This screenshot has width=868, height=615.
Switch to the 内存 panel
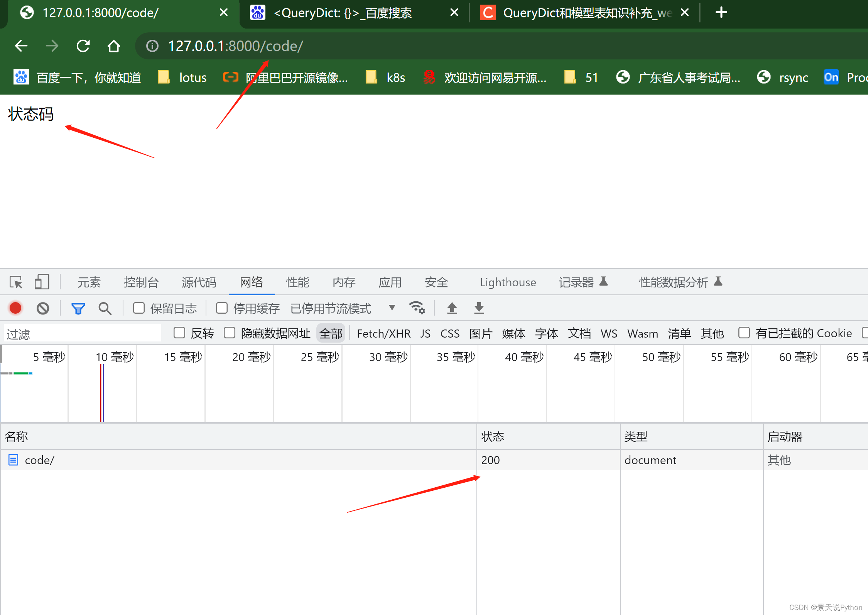coord(344,282)
